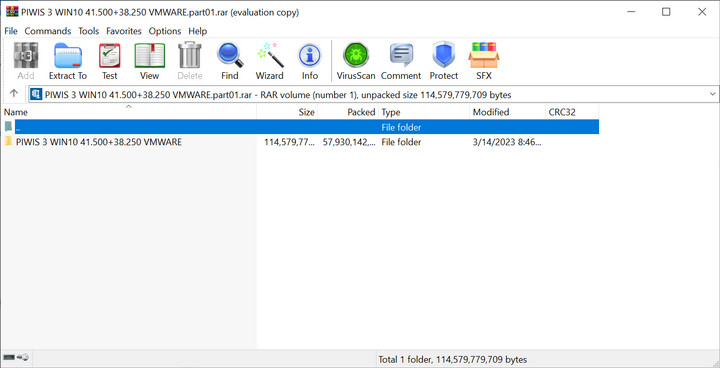720x368 pixels.
Task: Click the WinRAR title bar icon
Action: pyautogui.click(x=12, y=12)
